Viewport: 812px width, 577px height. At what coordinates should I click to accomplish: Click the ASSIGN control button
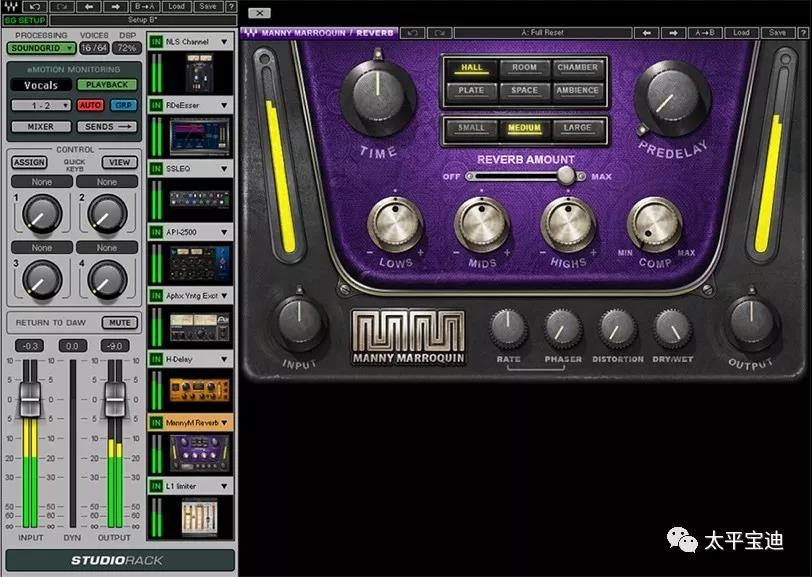click(x=30, y=162)
